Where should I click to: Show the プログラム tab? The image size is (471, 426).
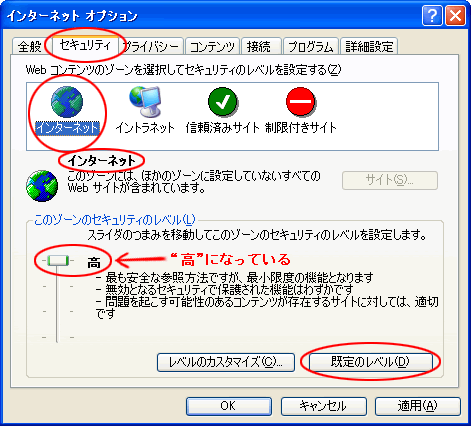pos(311,46)
